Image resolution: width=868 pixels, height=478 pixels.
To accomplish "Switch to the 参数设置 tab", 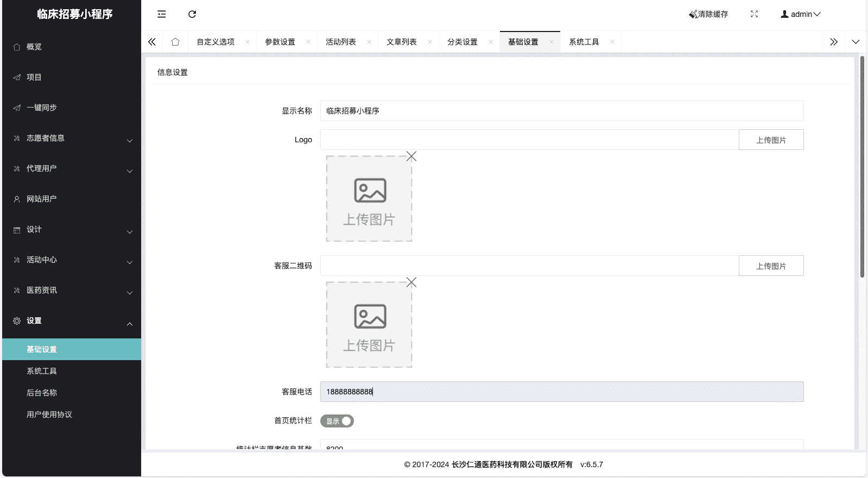I will [280, 42].
